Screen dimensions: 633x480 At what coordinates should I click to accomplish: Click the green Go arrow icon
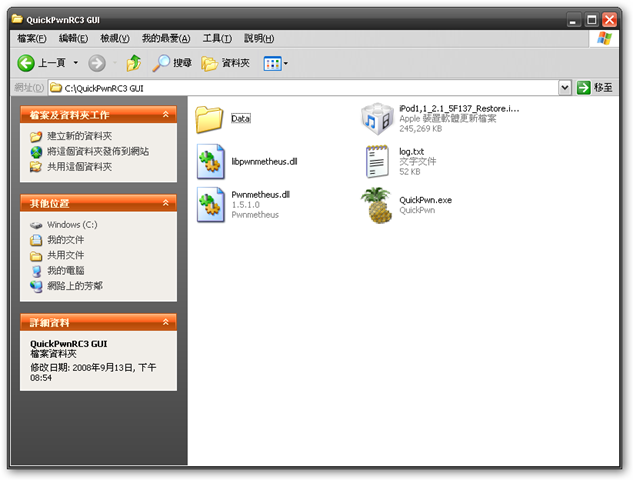coord(583,88)
